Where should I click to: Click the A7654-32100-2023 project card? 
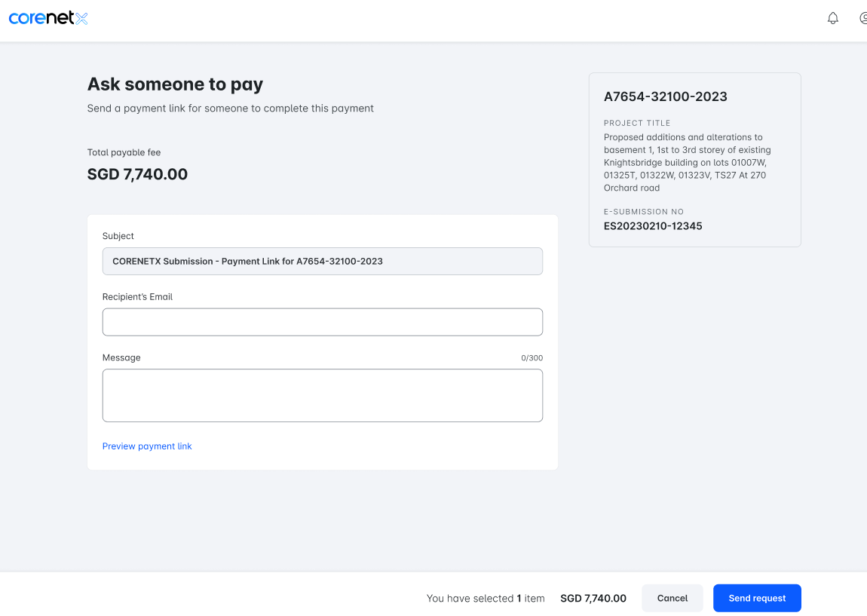pos(694,159)
